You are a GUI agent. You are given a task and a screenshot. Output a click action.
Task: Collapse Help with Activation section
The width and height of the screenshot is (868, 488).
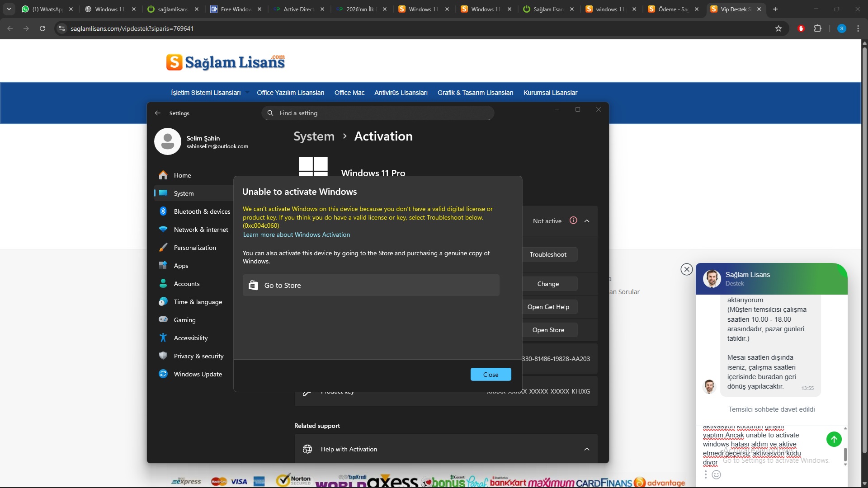pos(587,449)
